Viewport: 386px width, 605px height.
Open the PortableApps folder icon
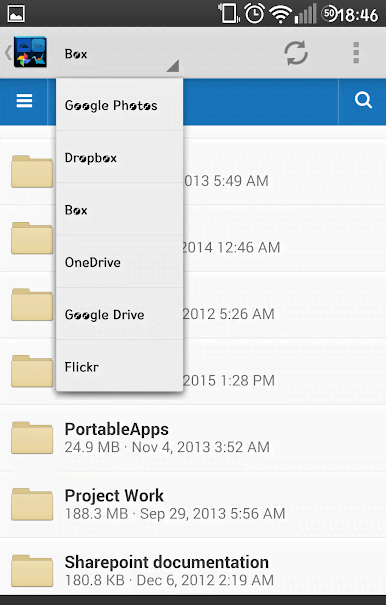coord(32,438)
